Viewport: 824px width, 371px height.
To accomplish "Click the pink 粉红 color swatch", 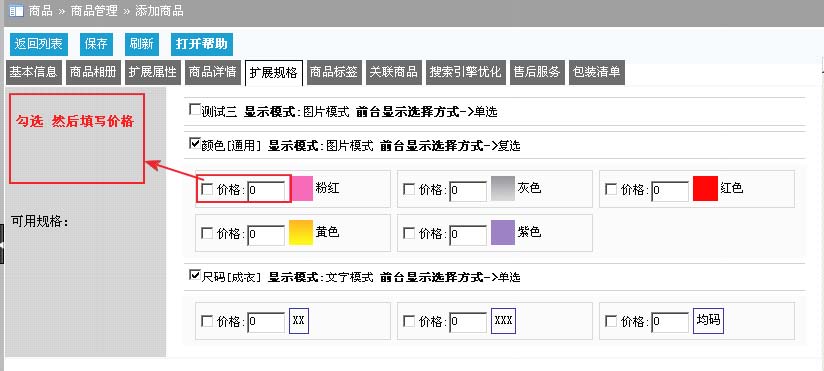I will (302, 189).
